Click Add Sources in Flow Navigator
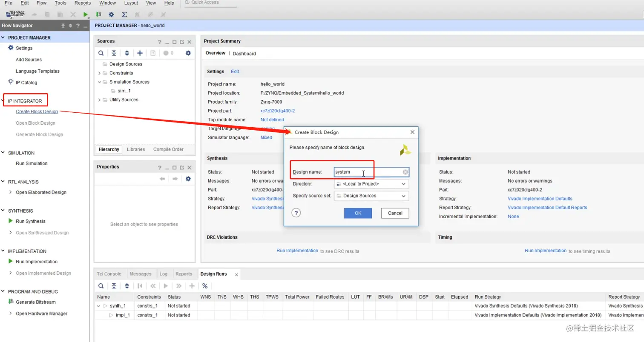644x342 pixels. tap(29, 60)
